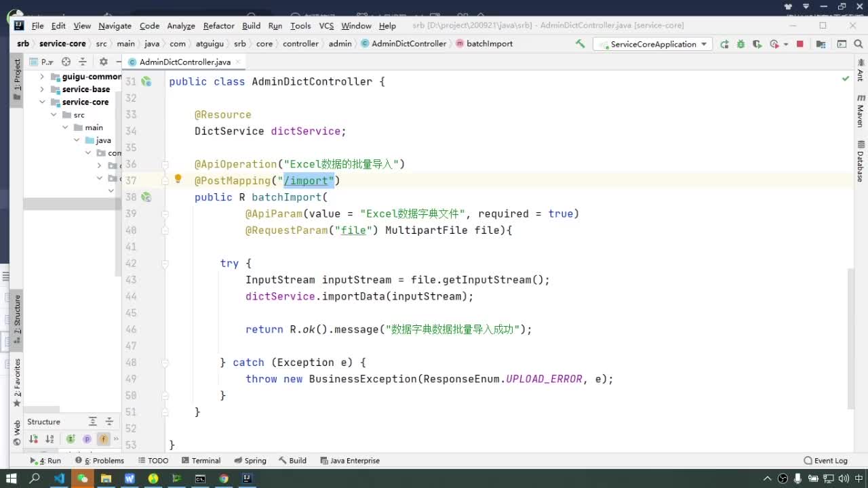868x488 pixels.
Task: Collapse all in Project panel
Action: 82,62
